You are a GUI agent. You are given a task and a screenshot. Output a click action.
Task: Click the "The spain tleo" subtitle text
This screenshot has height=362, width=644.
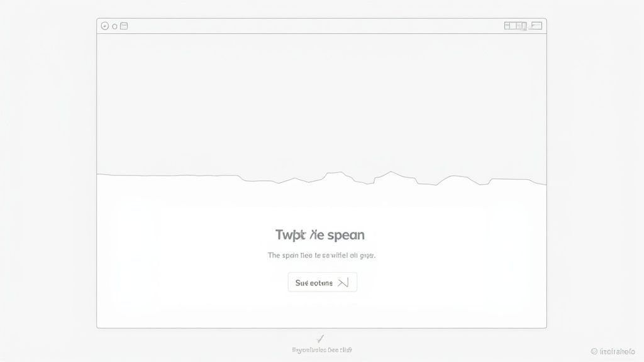pos(290,255)
